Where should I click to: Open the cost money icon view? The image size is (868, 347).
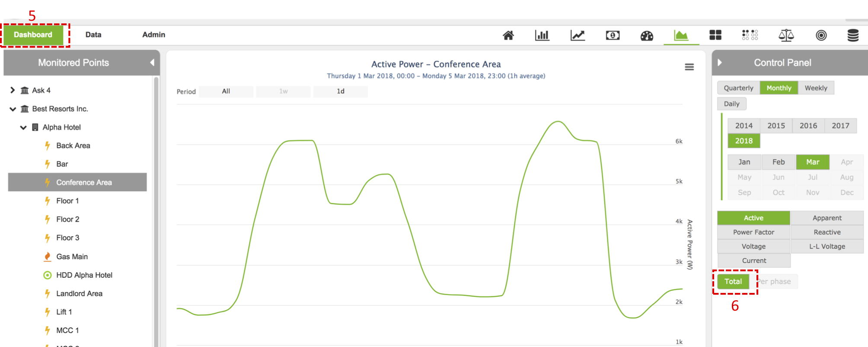[613, 35]
